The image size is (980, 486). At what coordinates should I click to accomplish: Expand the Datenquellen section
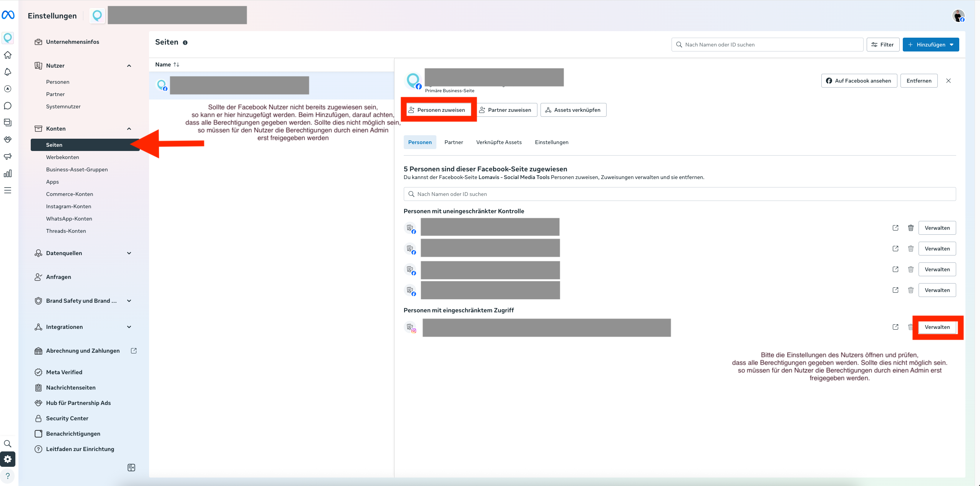coord(129,253)
